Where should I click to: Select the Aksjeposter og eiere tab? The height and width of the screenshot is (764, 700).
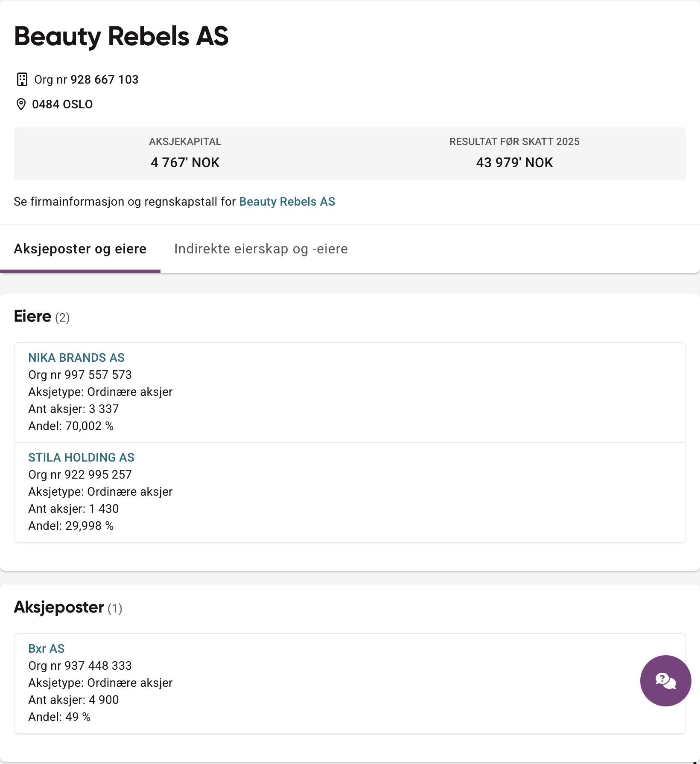coord(80,249)
